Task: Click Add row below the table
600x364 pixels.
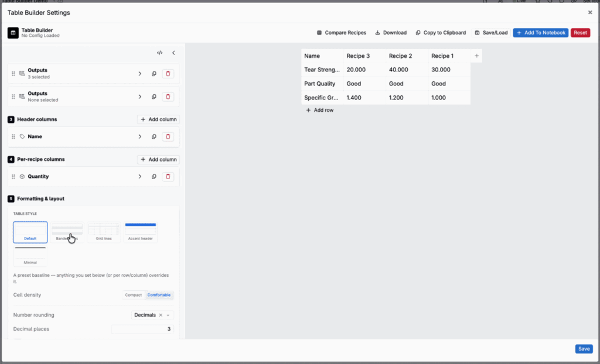Action: 320,110
